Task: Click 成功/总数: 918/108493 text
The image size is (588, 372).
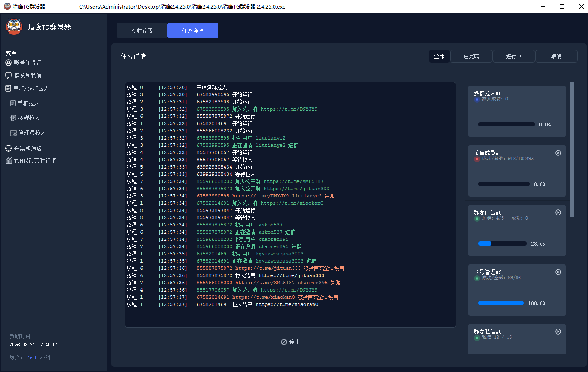Action: point(508,158)
